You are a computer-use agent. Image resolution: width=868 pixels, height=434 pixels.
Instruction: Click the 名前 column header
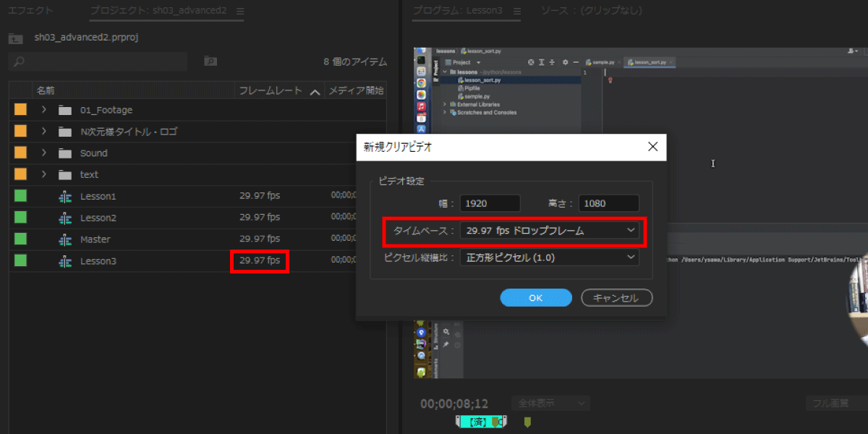click(46, 91)
